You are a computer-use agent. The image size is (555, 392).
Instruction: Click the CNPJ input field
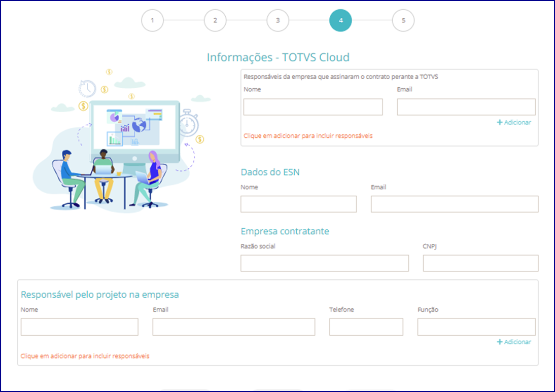click(480, 263)
